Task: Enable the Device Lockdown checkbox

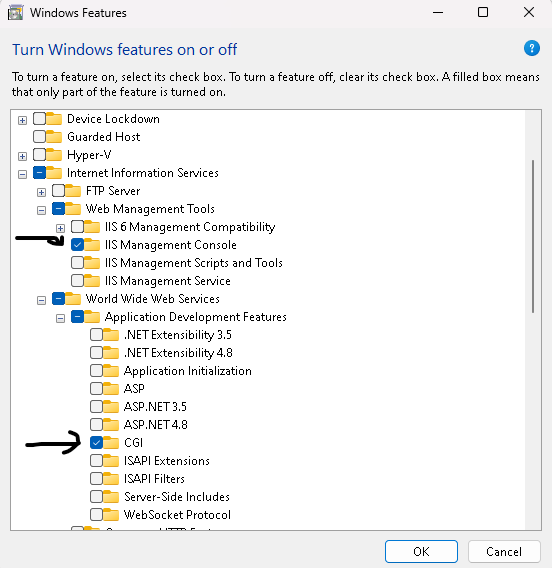Action: click(39, 118)
